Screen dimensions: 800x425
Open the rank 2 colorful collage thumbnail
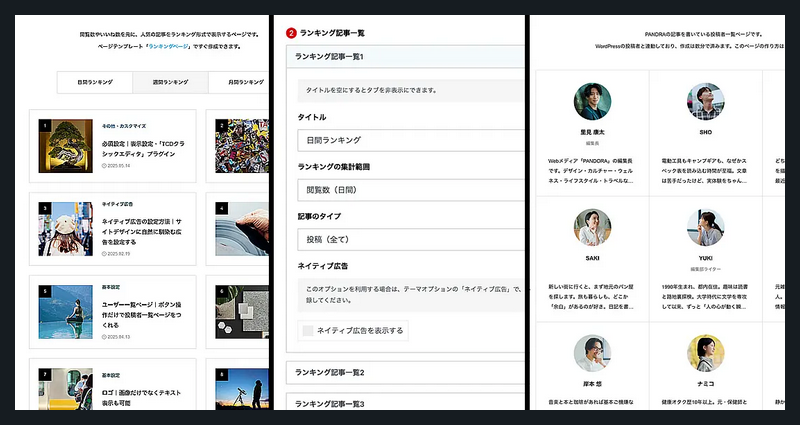point(242,146)
